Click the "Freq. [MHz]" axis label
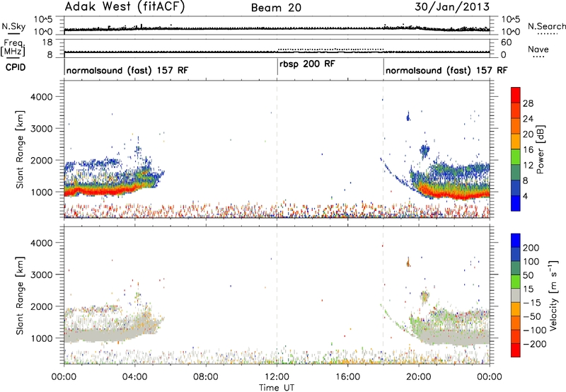The image size is (566, 392). [13, 48]
